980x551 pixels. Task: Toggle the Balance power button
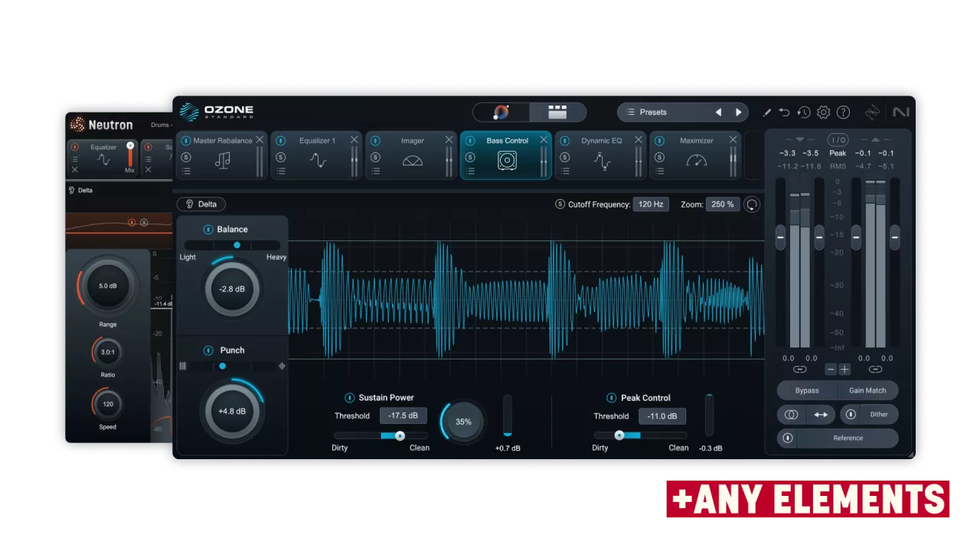[207, 230]
